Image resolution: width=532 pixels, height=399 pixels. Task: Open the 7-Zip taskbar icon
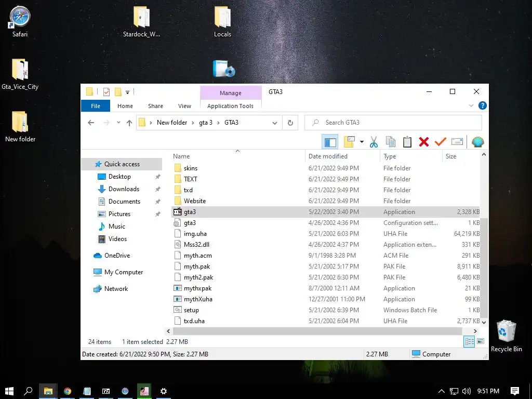click(x=106, y=391)
